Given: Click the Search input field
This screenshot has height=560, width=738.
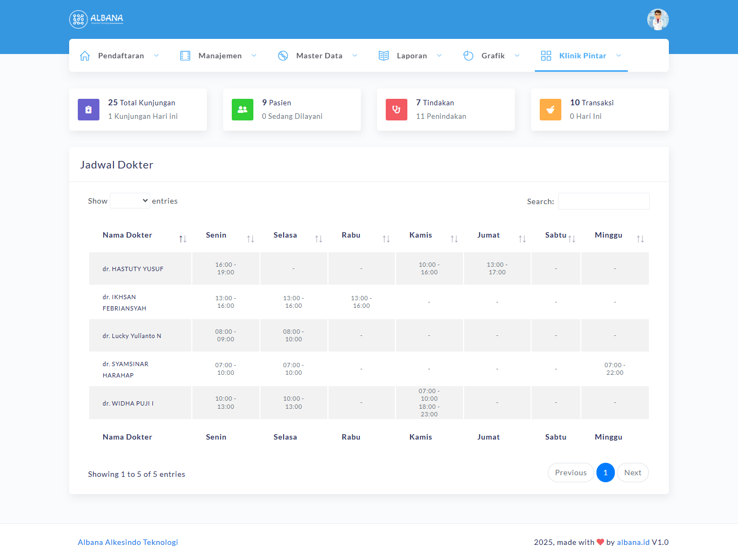Looking at the screenshot, I should (603, 201).
